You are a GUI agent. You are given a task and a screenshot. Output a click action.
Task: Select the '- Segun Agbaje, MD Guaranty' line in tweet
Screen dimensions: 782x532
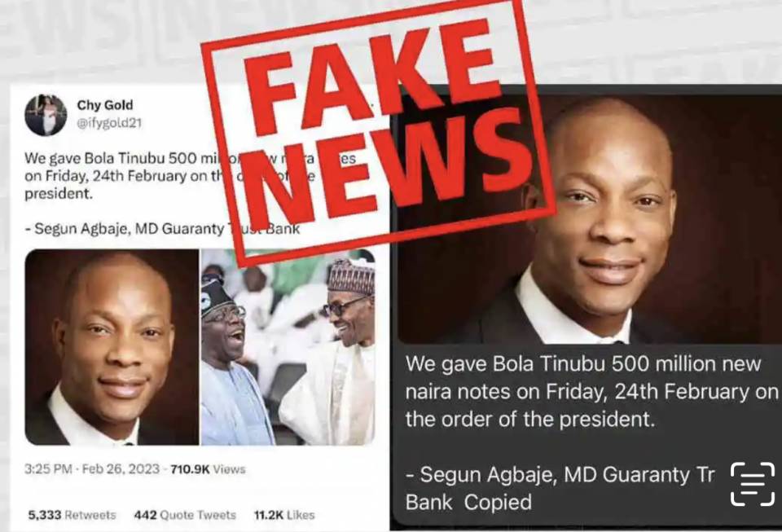163,229
